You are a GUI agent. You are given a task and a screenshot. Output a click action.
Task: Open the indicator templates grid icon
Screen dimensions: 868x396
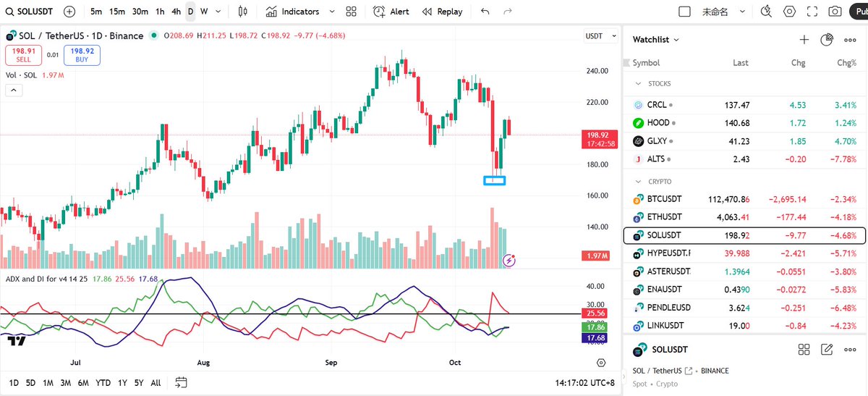click(351, 12)
